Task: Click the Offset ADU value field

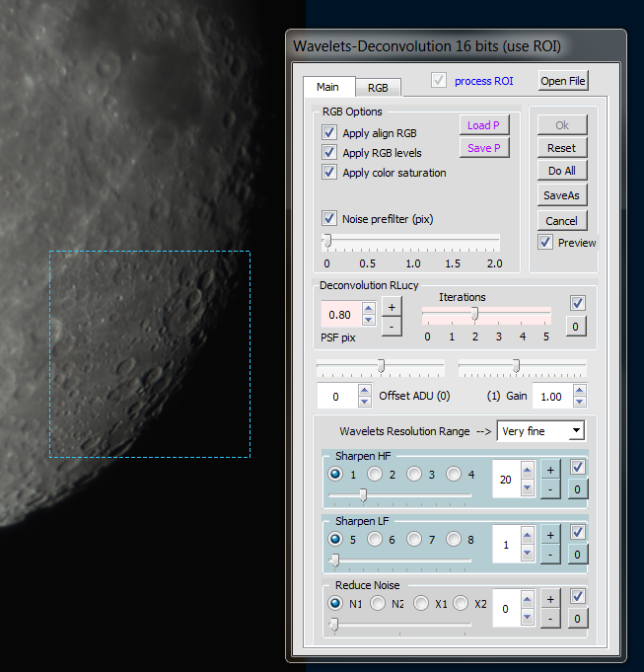Action: [x=337, y=397]
